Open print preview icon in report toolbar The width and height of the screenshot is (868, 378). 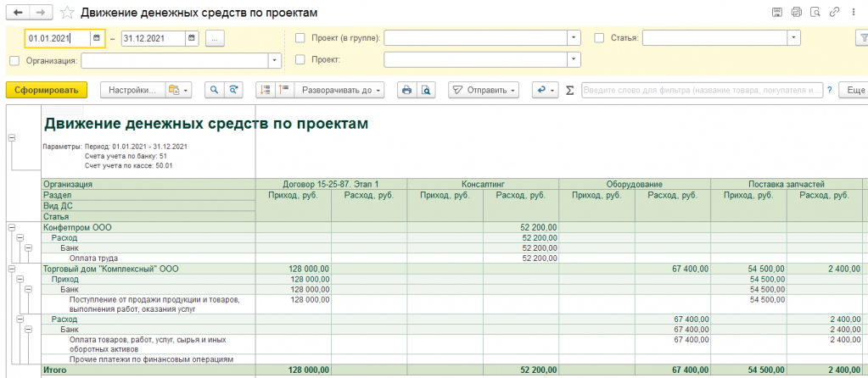(x=424, y=90)
